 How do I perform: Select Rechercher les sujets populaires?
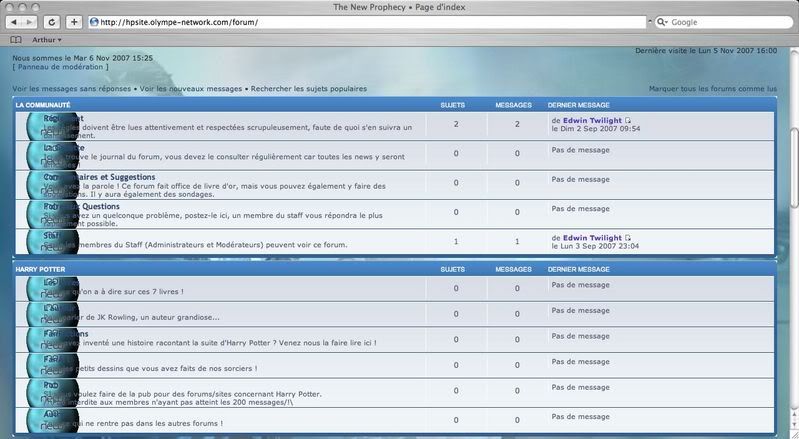[309, 89]
